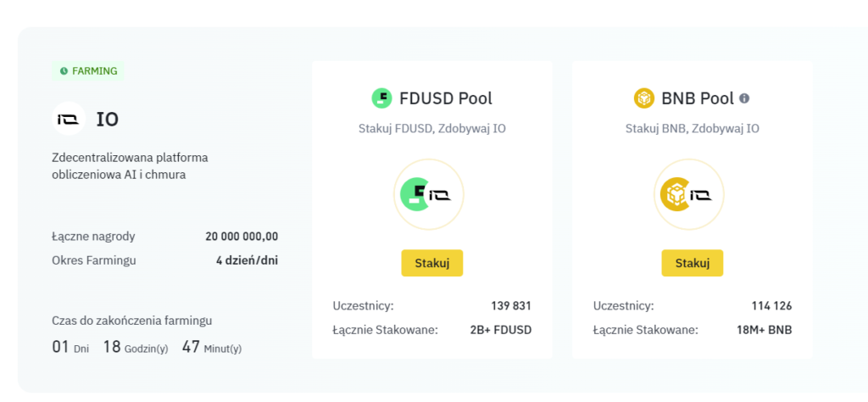Click the farming period value 4 dzień/dni
Viewport: 868px width, 402px height.
pos(247,260)
